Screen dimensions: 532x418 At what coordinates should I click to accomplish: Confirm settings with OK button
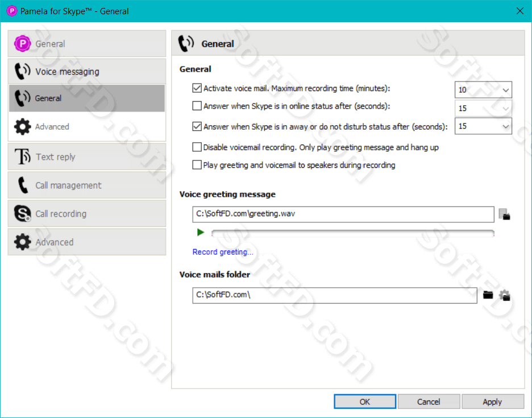[365, 402]
